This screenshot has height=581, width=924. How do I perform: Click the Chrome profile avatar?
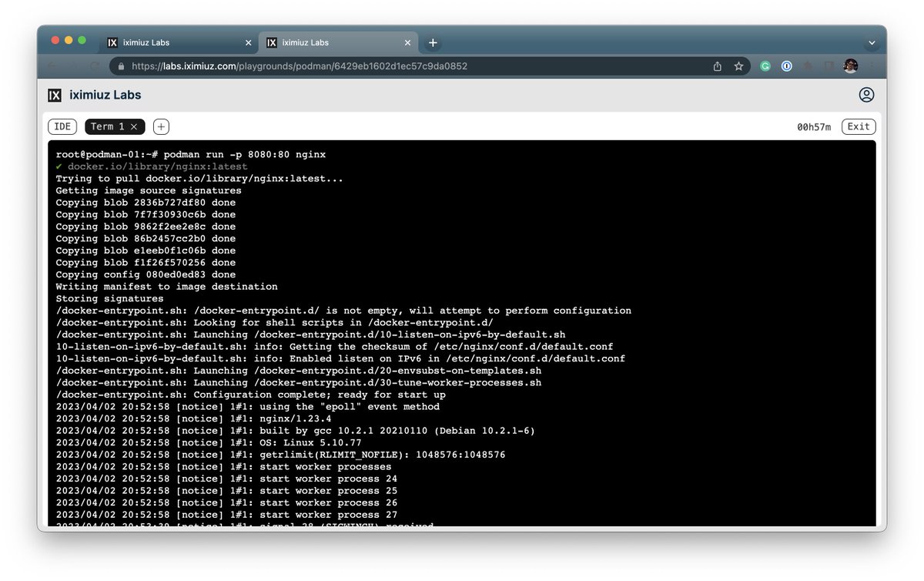point(850,66)
